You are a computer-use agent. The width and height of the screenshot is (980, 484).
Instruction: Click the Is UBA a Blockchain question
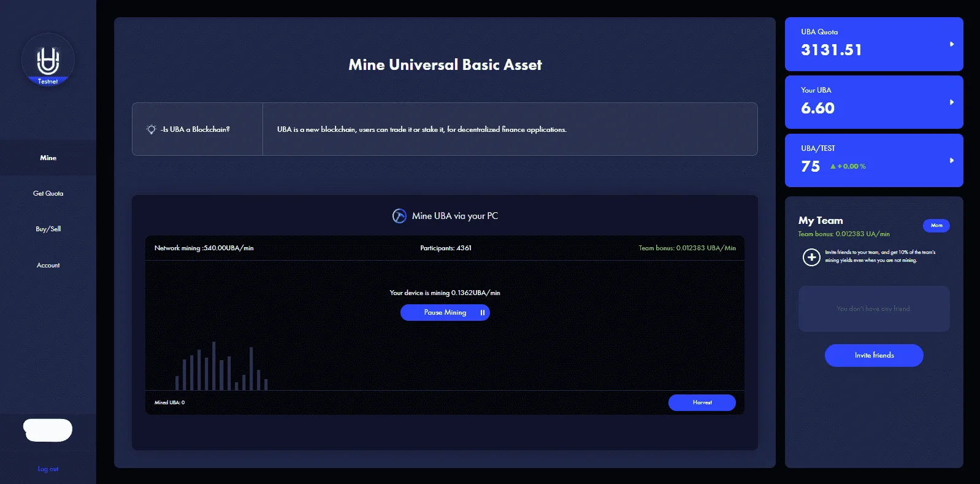pos(195,129)
